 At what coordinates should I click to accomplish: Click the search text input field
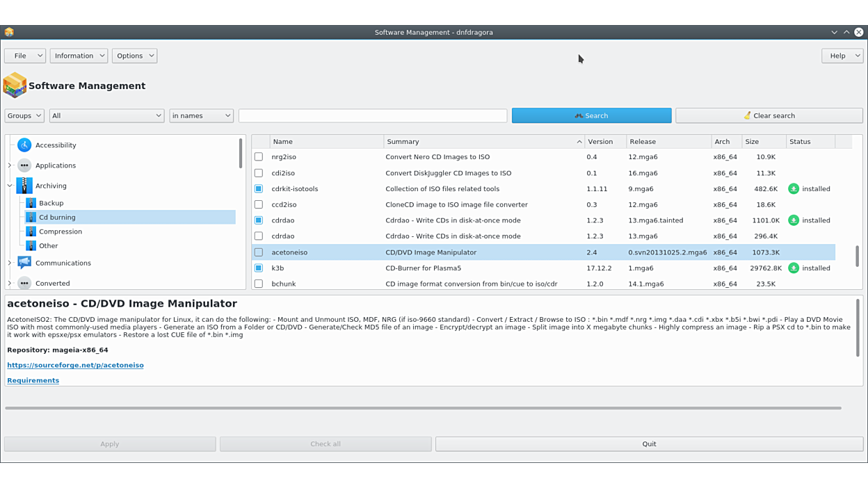[373, 115]
